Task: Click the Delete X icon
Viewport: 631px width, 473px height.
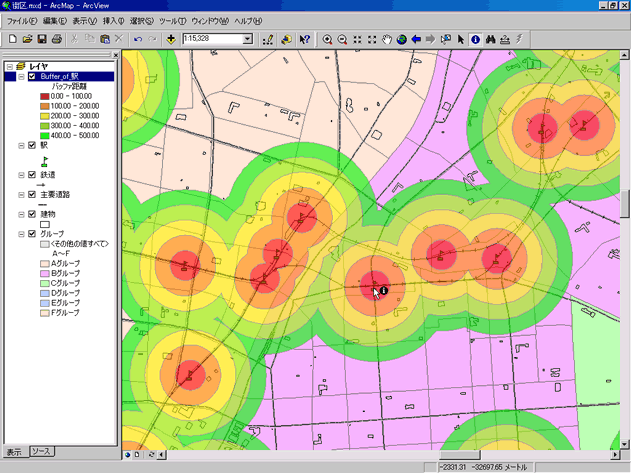Action: pyautogui.click(x=119, y=39)
